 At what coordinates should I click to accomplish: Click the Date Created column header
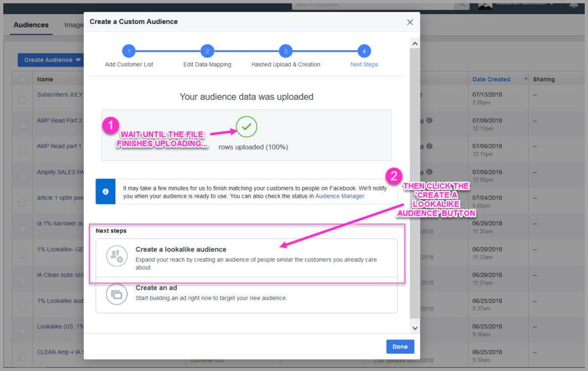(491, 79)
